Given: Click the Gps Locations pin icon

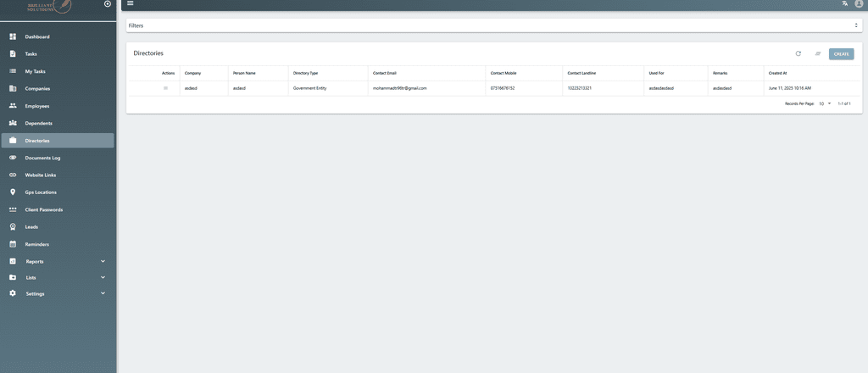Looking at the screenshot, I should point(13,192).
